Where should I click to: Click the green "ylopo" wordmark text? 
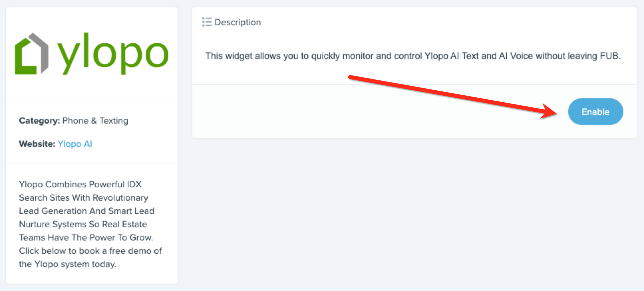[x=113, y=54]
